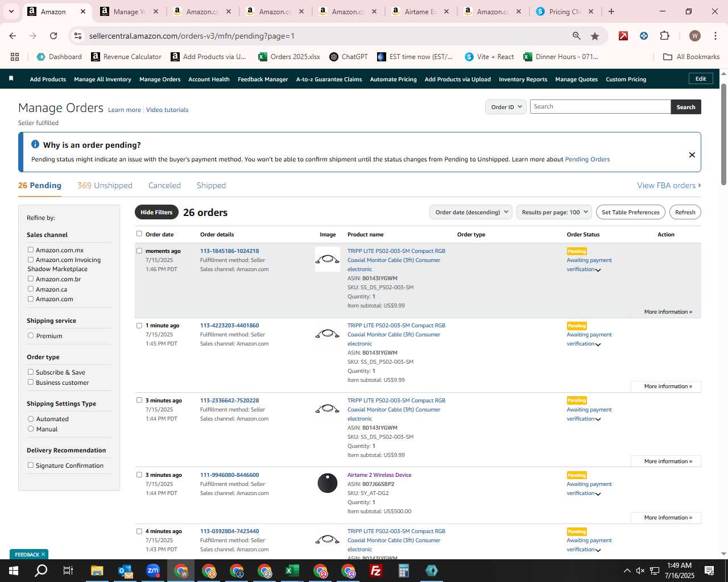Open Results per page dropdown
Screen dimensions: 728x582
click(555, 212)
